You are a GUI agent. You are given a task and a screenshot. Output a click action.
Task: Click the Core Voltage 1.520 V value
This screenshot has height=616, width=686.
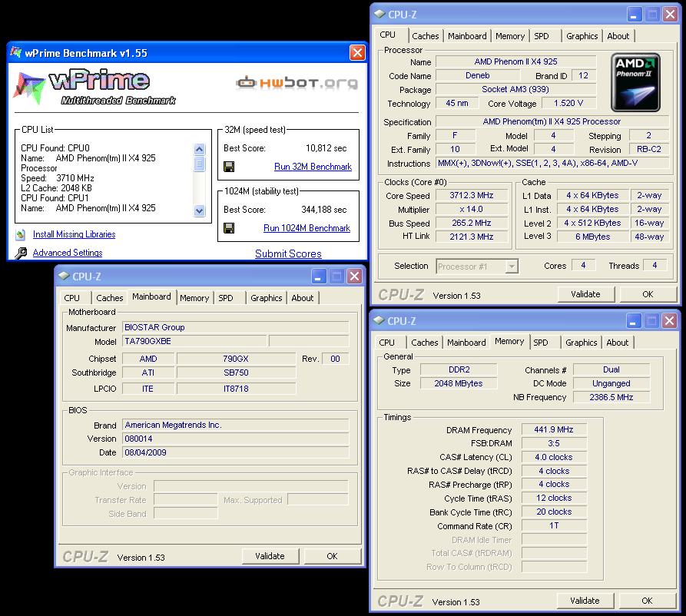568,103
